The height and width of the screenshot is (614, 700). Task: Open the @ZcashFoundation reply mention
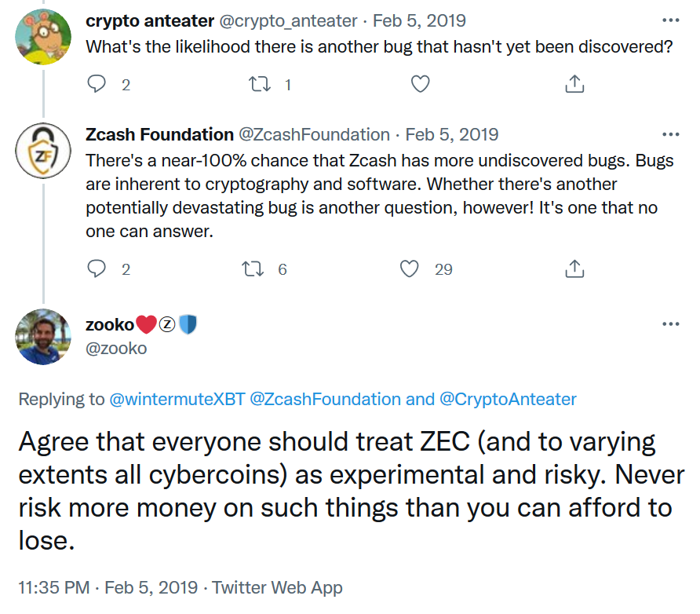pos(325,399)
